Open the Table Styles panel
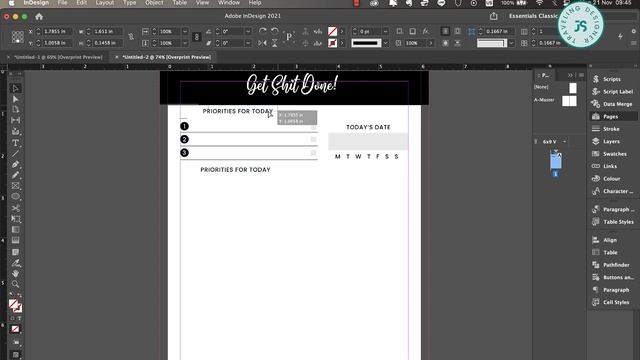Image resolution: width=640 pixels, height=360 pixels. 612,222
